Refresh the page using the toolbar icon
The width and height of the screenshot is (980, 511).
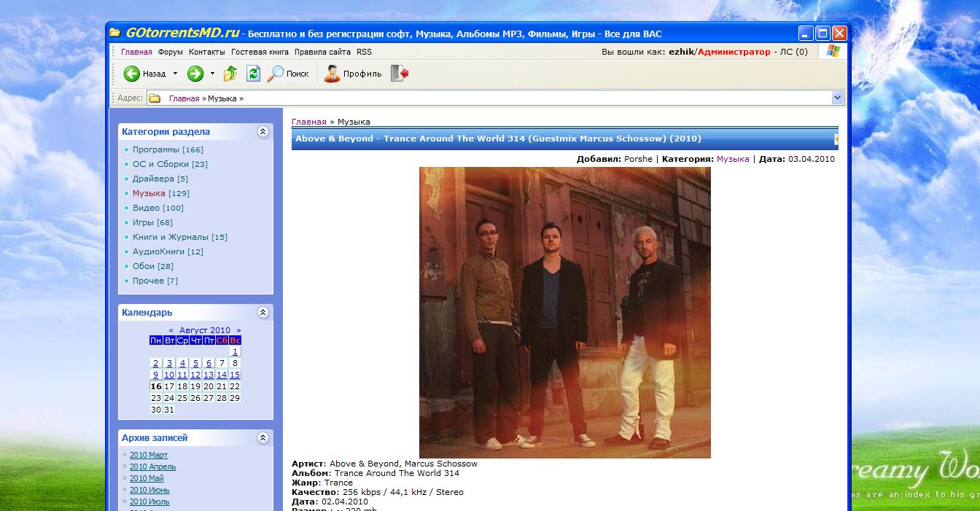pos(253,74)
